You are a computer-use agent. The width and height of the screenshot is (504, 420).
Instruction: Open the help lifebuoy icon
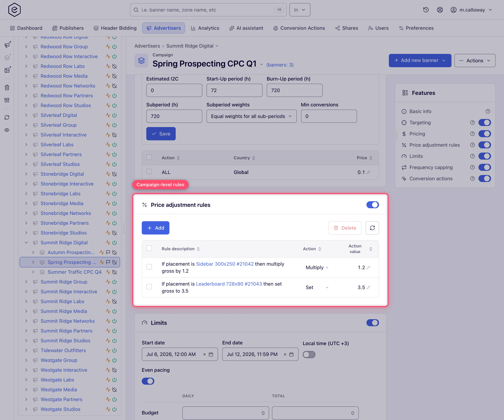[440, 10]
